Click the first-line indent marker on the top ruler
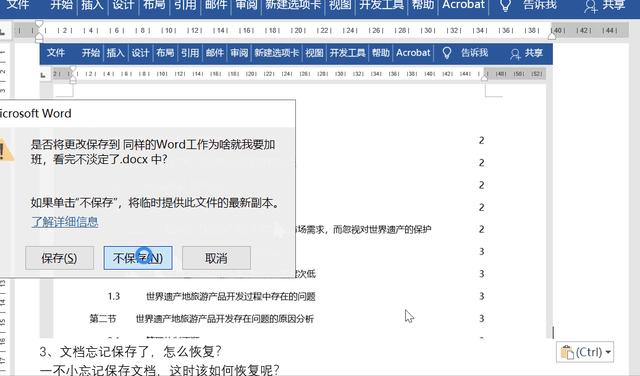The height and width of the screenshot is (376, 640). pos(39,24)
